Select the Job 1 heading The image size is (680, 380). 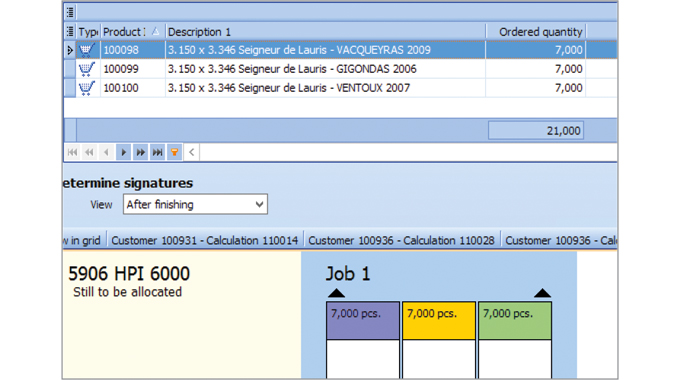[348, 274]
